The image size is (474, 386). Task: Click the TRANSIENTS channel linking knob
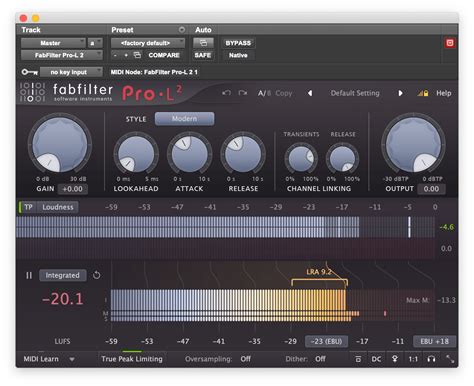301,159
